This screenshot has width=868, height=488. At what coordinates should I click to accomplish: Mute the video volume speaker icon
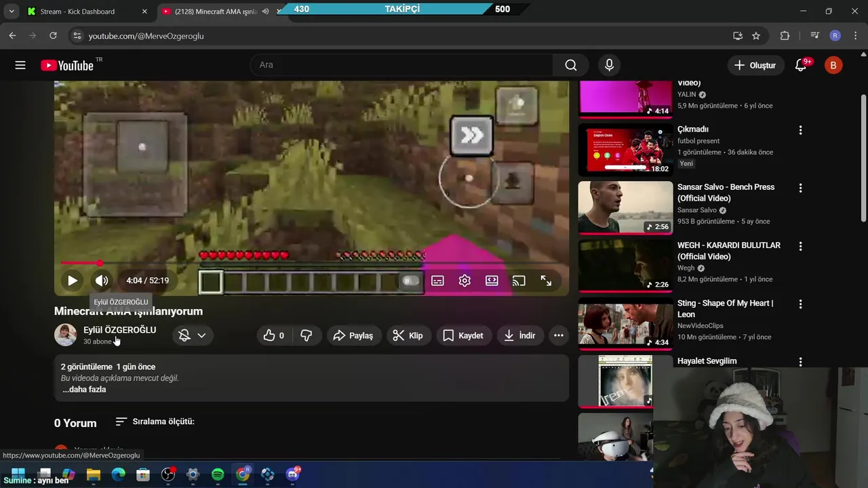tap(102, 281)
